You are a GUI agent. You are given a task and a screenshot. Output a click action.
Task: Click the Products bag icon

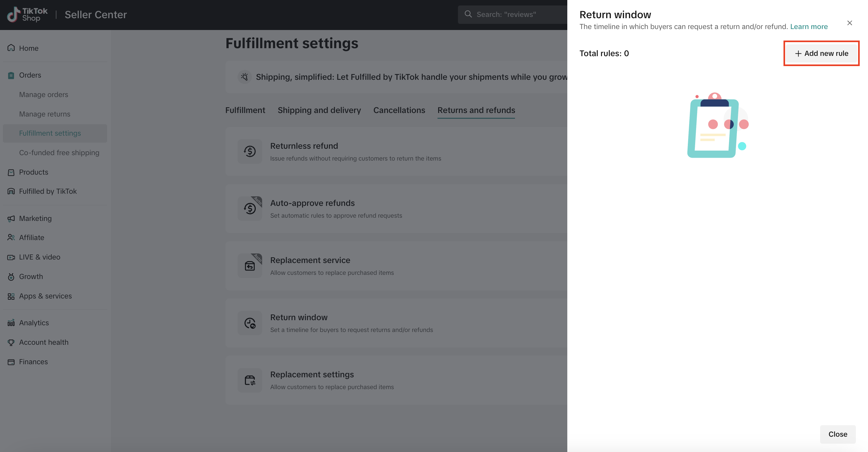pos(11,172)
